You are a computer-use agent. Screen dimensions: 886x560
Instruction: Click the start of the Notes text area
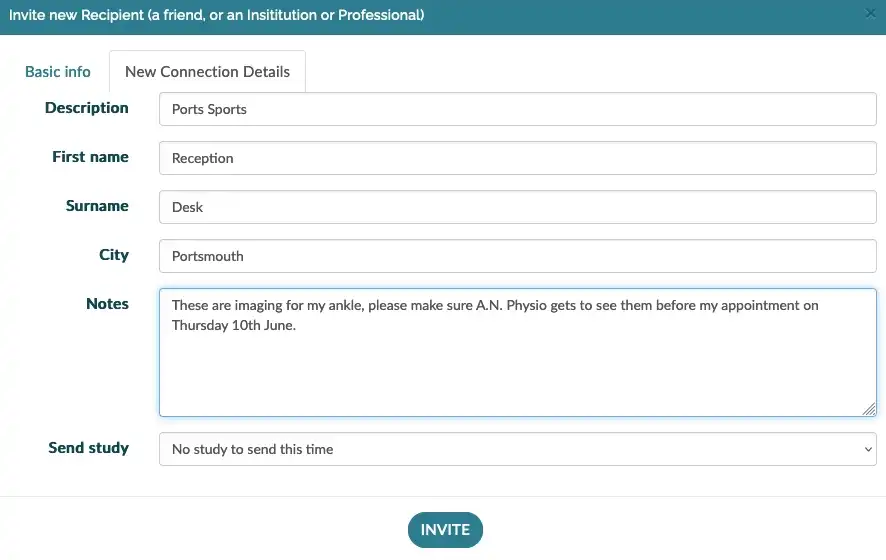173,305
